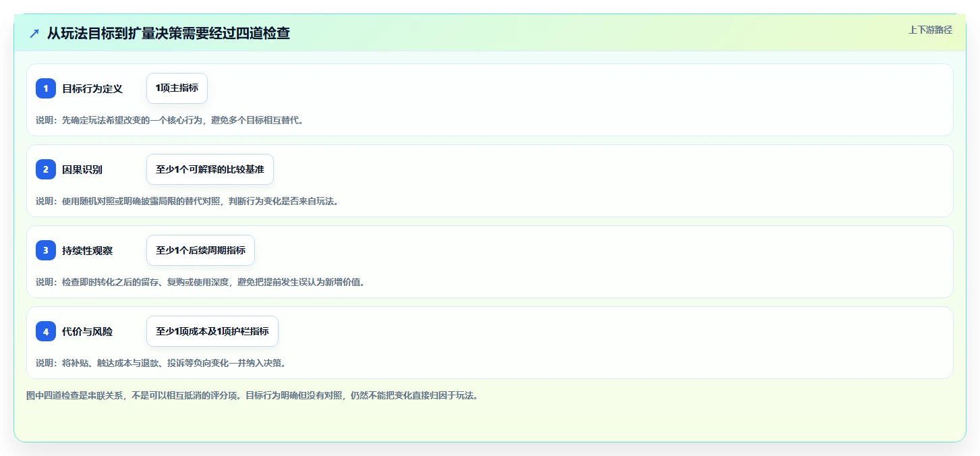
Task: Click the step 3 number badge
Action: pyautogui.click(x=46, y=250)
